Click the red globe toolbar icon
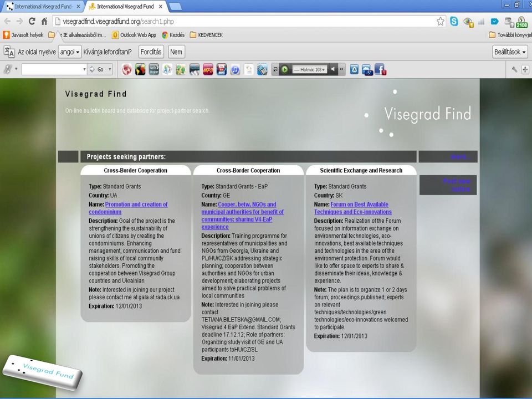The height and width of the screenshot is (399, 532). [126, 70]
